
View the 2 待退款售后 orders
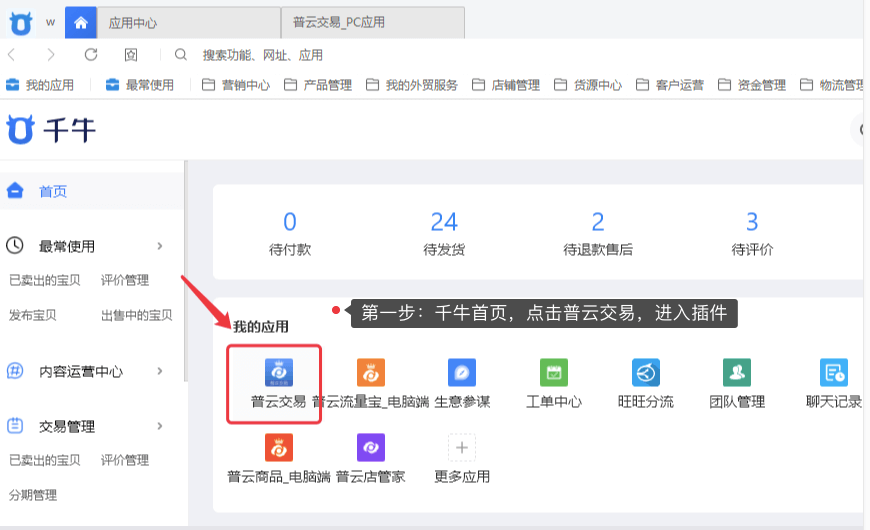click(x=598, y=233)
